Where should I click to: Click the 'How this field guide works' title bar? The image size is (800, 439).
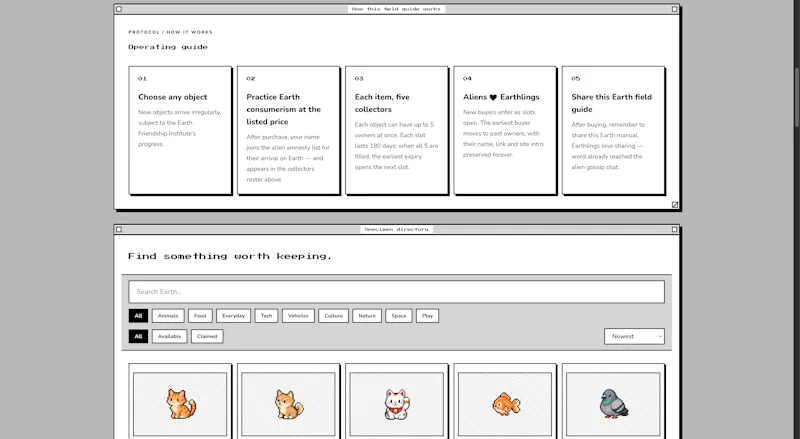coord(396,9)
